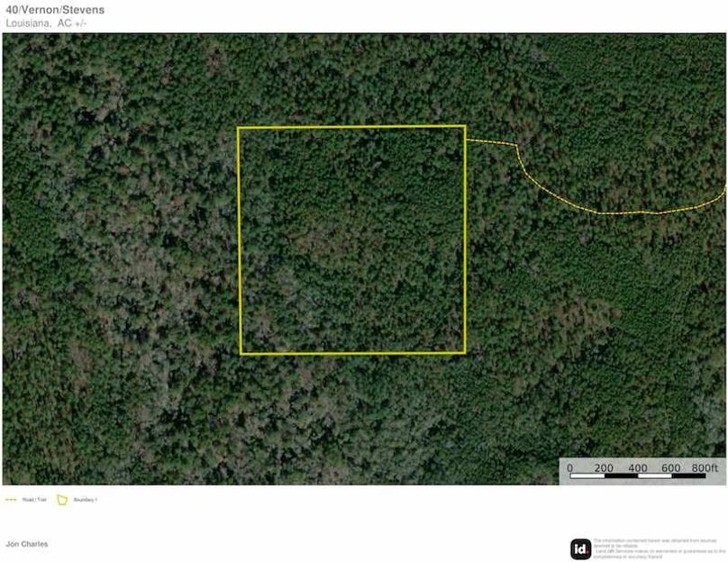Click the Louisiana, AC +/- subtitle
728x562 pixels.
click(x=46, y=23)
